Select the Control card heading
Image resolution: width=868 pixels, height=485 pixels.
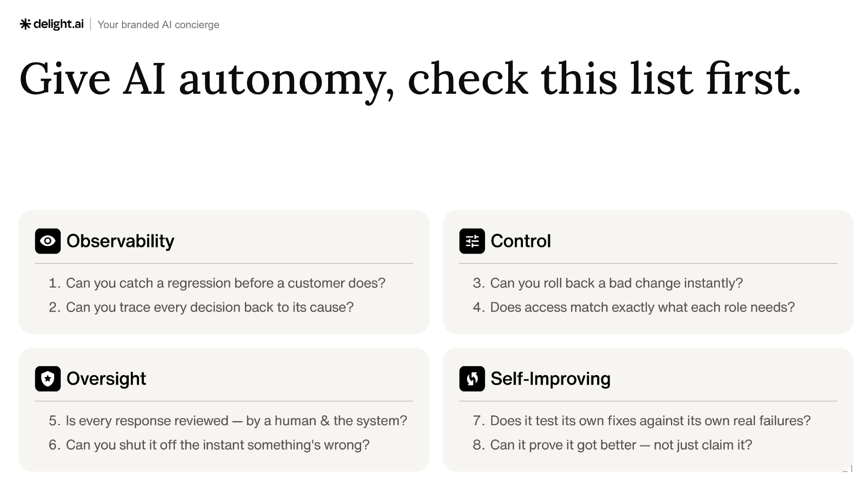[521, 241]
